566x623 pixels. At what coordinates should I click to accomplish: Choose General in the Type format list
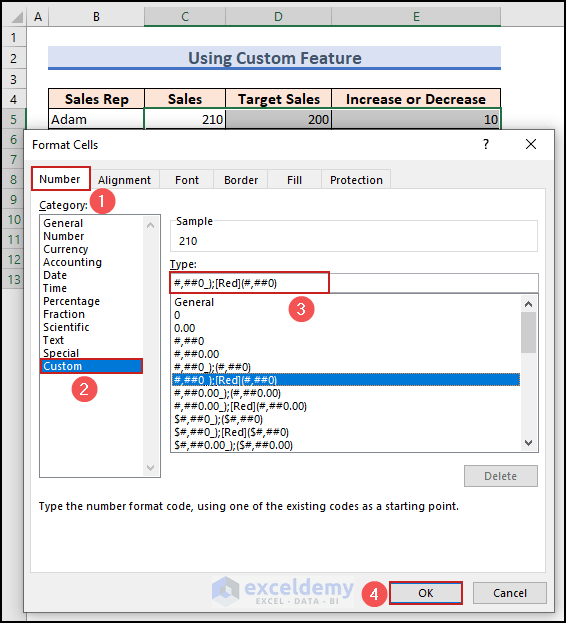(346, 302)
